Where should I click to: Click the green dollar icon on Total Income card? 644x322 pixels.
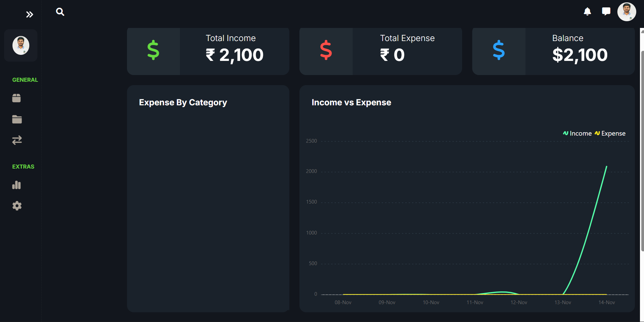(x=153, y=51)
